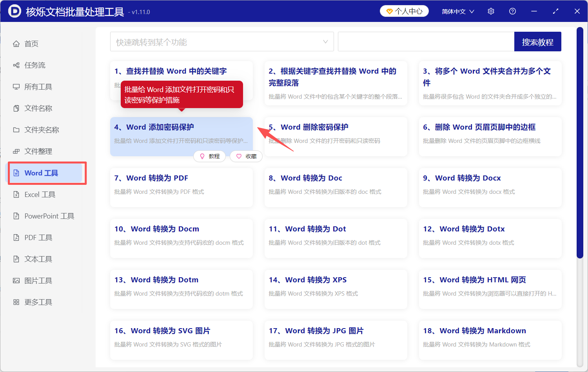Switch to the Word 工具 section
The width and height of the screenshot is (588, 372).
point(39,173)
